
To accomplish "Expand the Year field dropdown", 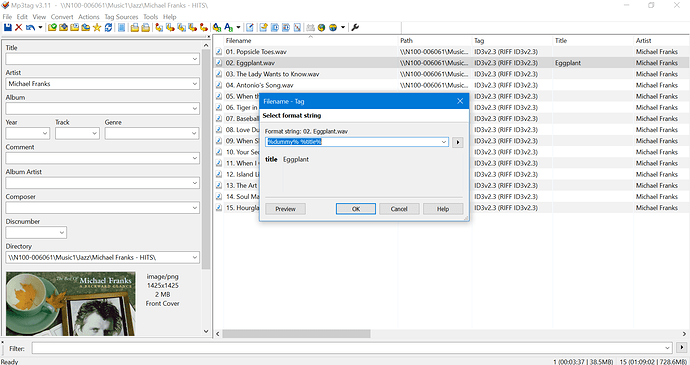I will [x=45, y=133].
